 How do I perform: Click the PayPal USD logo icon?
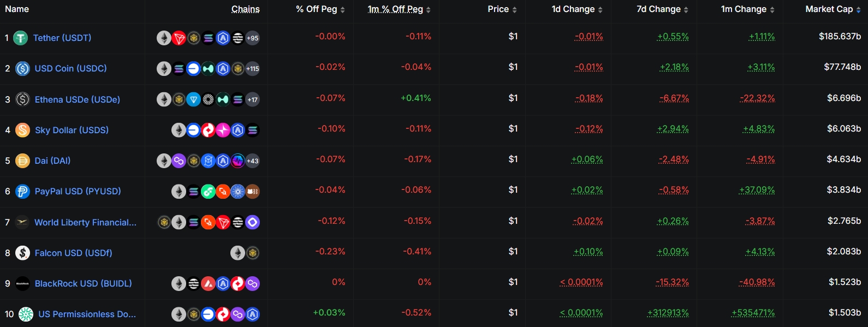tap(22, 192)
